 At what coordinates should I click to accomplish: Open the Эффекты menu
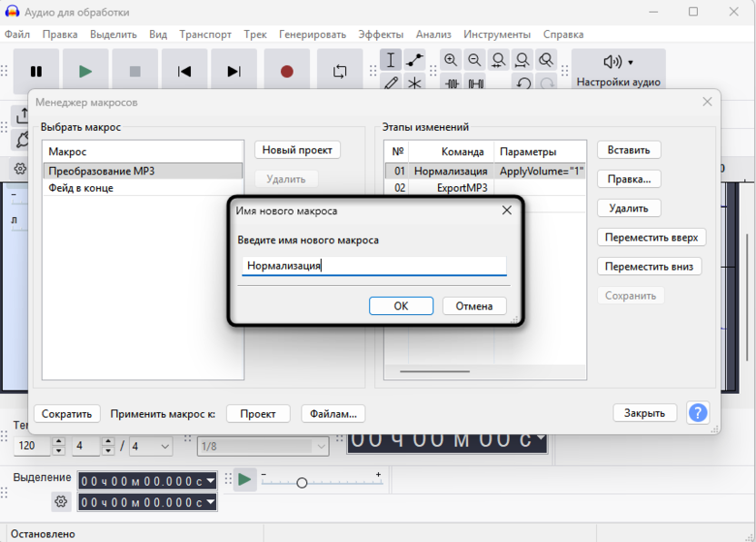click(x=381, y=34)
